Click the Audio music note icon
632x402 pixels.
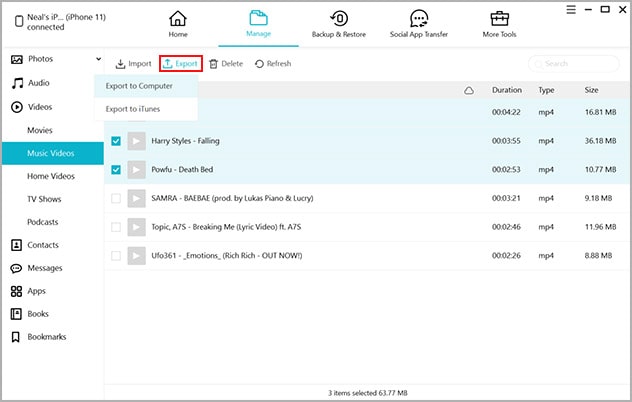coord(17,83)
